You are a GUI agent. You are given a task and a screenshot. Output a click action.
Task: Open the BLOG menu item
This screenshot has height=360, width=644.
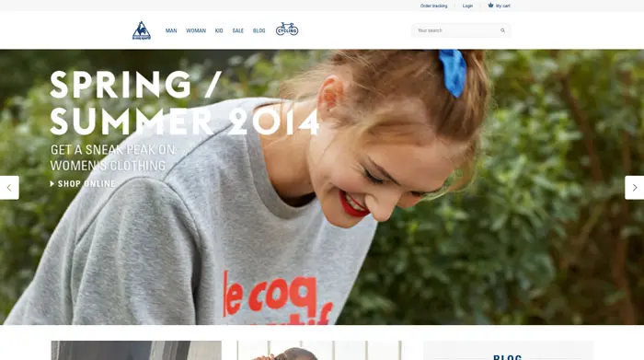pos(259,30)
